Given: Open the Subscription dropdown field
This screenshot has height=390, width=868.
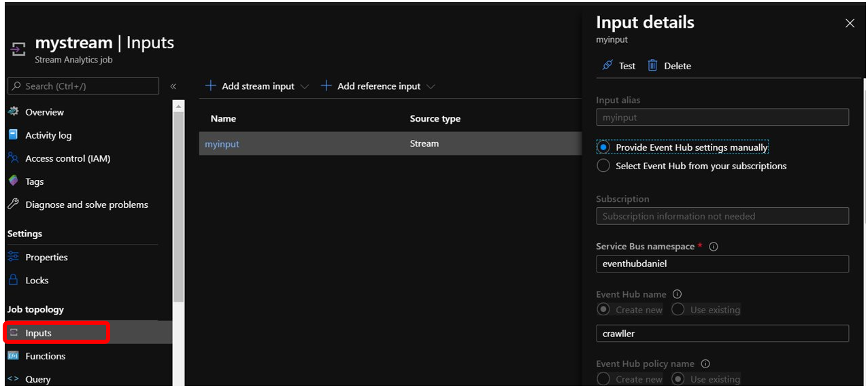Looking at the screenshot, I should (x=722, y=216).
